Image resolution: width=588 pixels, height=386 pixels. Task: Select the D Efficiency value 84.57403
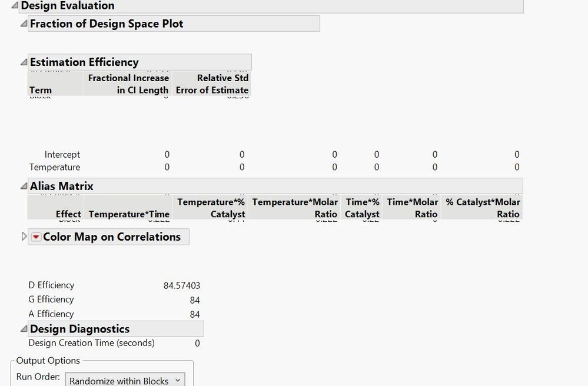[x=181, y=286]
